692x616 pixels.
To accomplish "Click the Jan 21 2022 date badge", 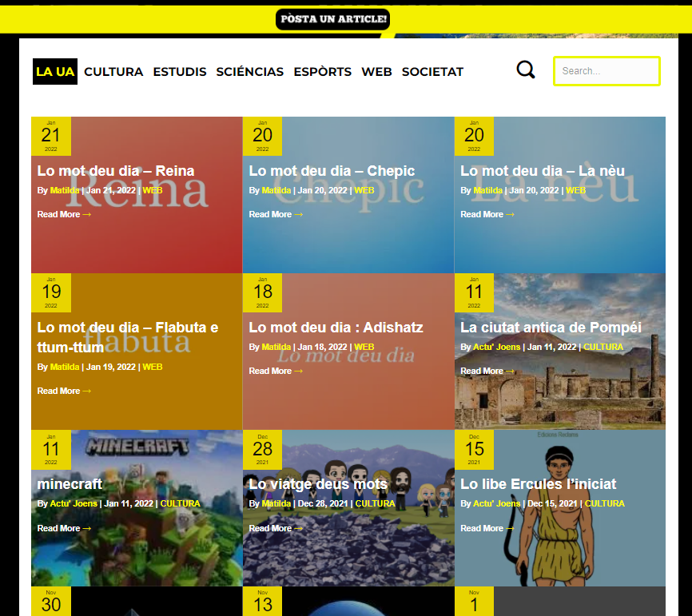I will (51, 136).
